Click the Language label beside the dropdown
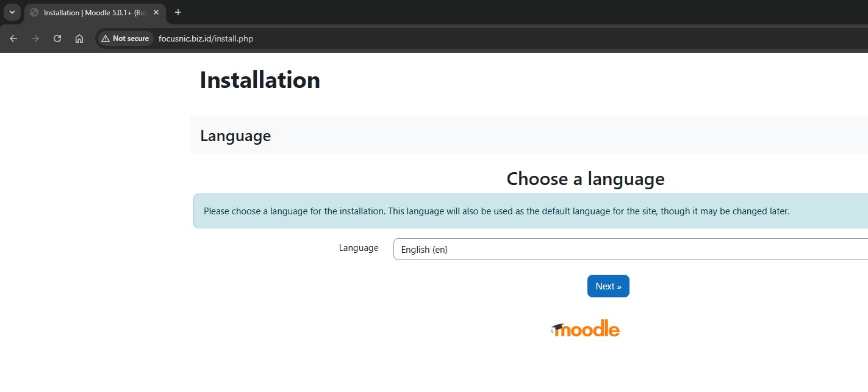Viewport: 868px width, 392px height. click(x=359, y=248)
